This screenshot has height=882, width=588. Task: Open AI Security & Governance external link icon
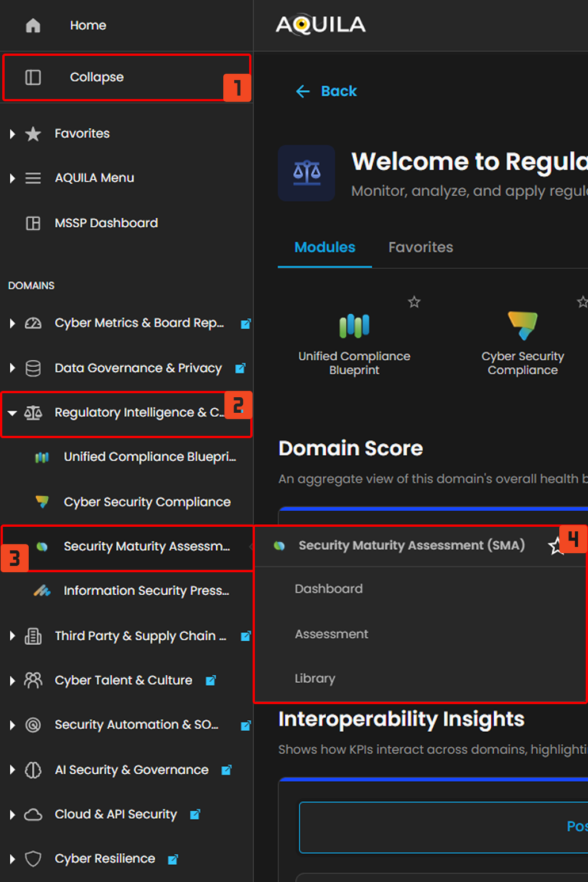point(227,770)
